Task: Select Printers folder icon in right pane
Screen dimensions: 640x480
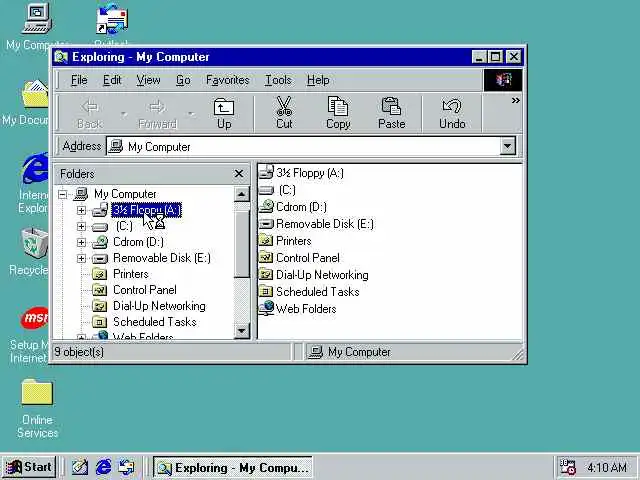Action: coord(266,240)
